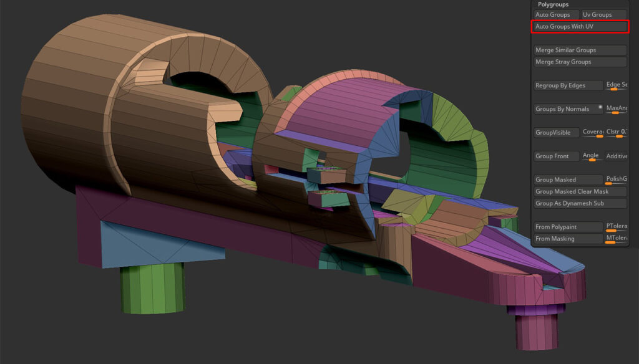The width and height of the screenshot is (639, 364).
Task: Click the From Masking button
Action: (568, 239)
